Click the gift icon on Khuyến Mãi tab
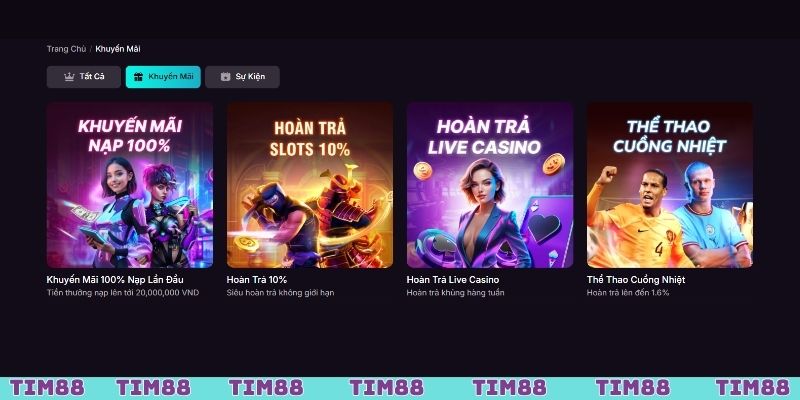 pyautogui.click(x=138, y=77)
